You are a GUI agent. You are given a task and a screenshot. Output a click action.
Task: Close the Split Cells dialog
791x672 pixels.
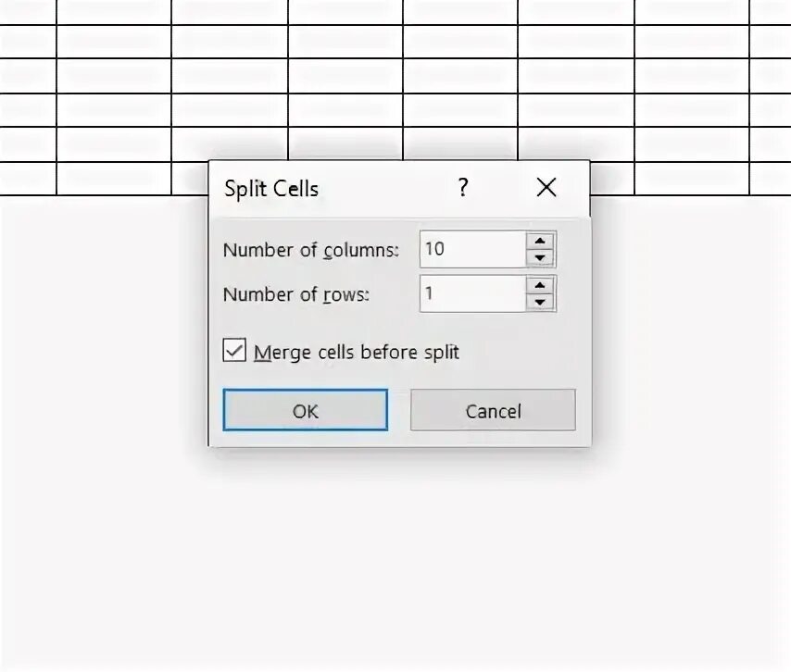pyautogui.click(x=546, y=189)
